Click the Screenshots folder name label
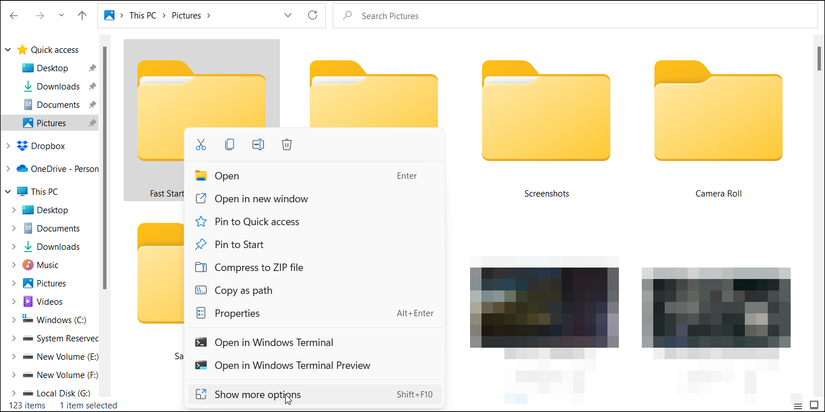 pyautogui.click(x=547, y=194)
